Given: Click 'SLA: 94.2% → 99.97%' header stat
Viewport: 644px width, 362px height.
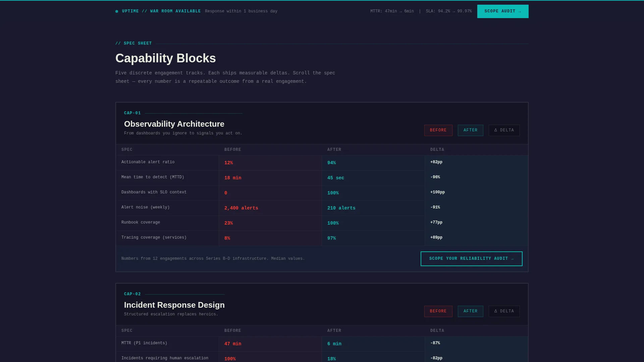Looking at the screenshot, I should [x=449, y=11].
